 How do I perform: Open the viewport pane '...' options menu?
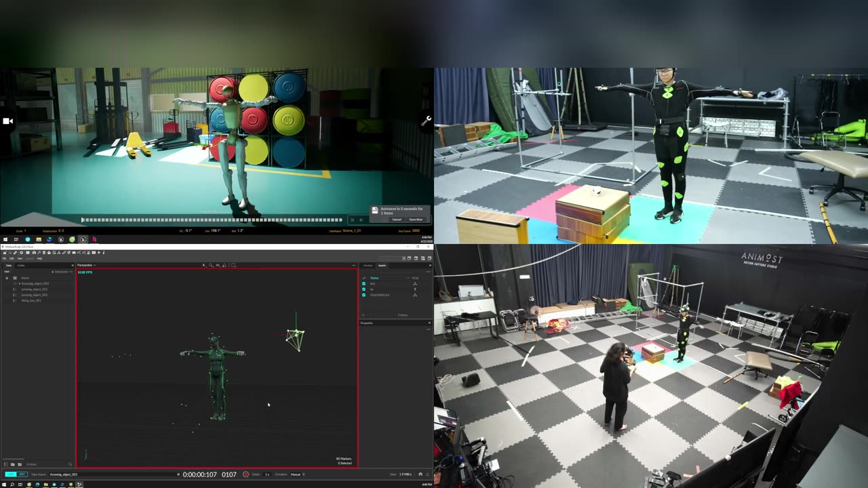click(x=354, y=265)
